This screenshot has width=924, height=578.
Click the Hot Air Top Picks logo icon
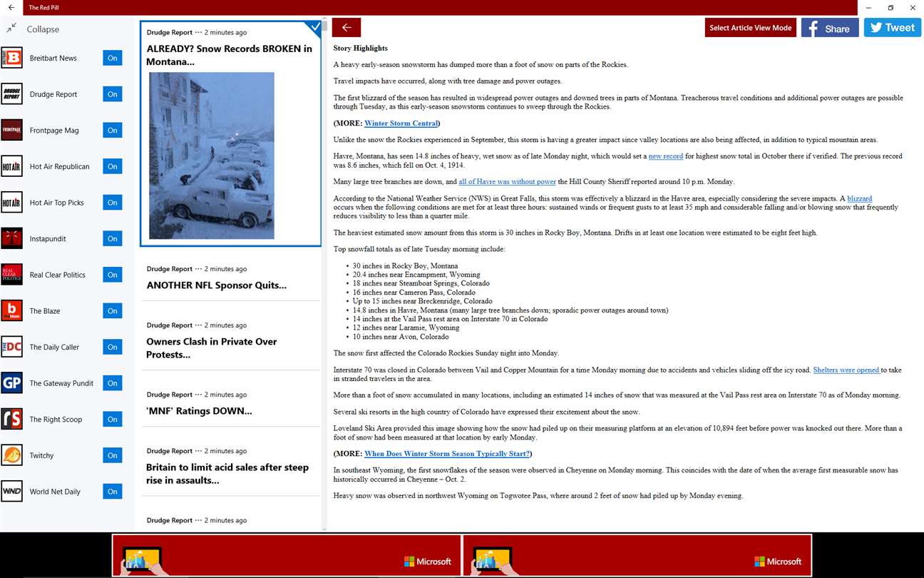click(x=11, y=203)
